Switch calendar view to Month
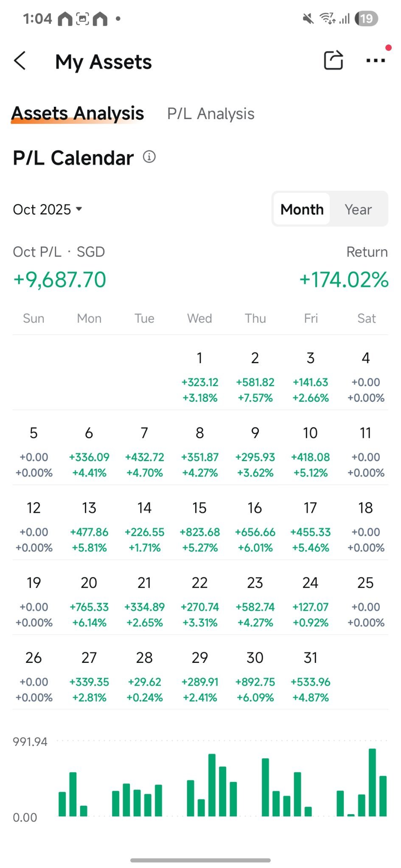401x868 pixels. click(302, 209)
